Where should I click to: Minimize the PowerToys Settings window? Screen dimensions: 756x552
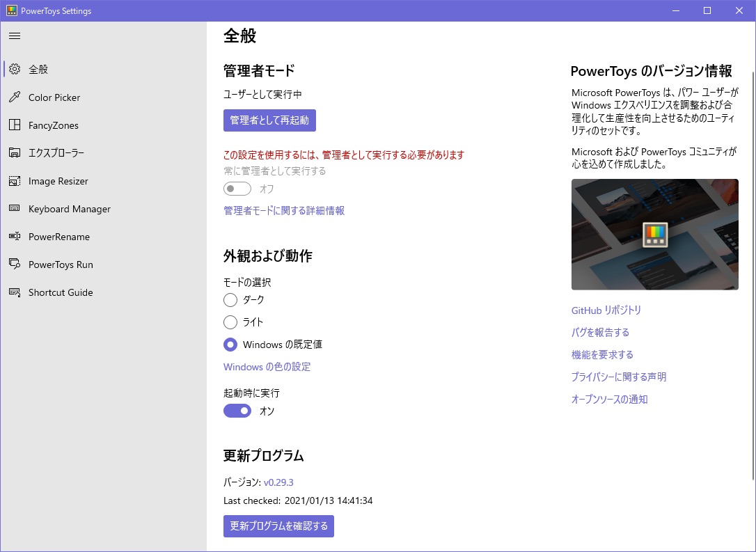click(676, 10)
